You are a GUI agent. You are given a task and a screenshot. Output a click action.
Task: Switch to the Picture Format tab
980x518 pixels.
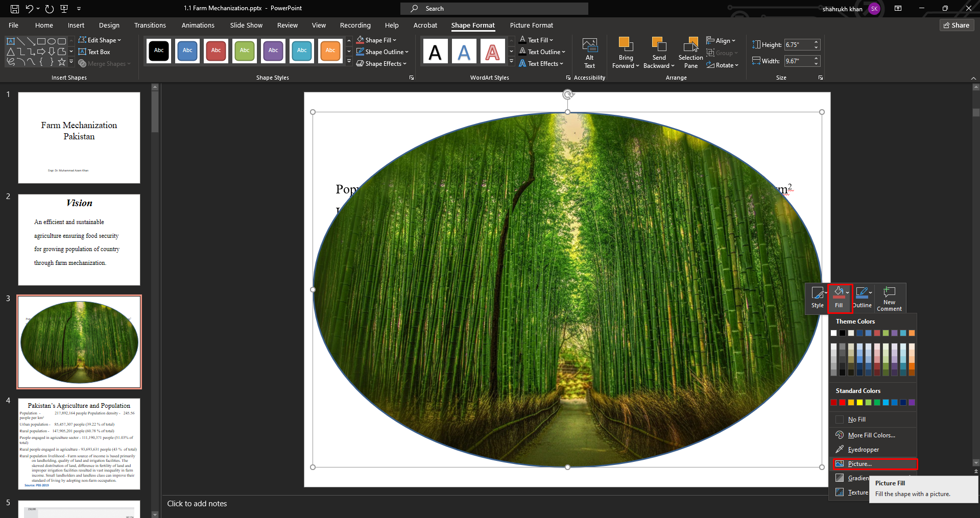tap(532, 25)
